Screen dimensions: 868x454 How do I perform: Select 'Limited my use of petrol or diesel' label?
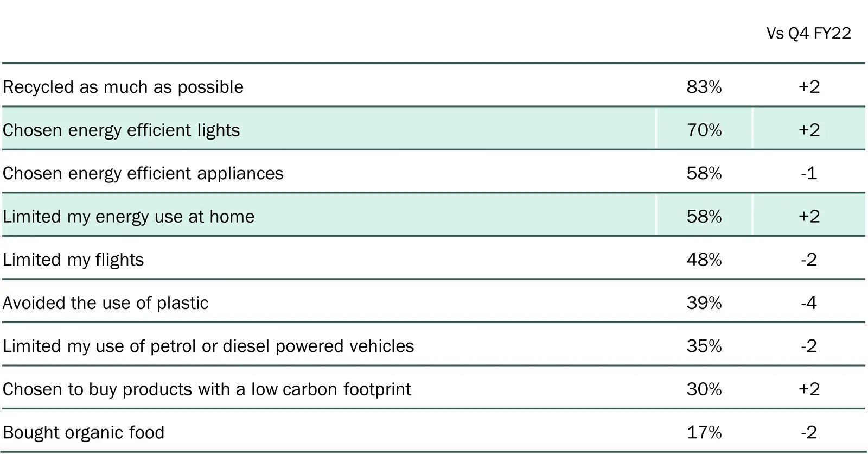(x=208, y=346)
